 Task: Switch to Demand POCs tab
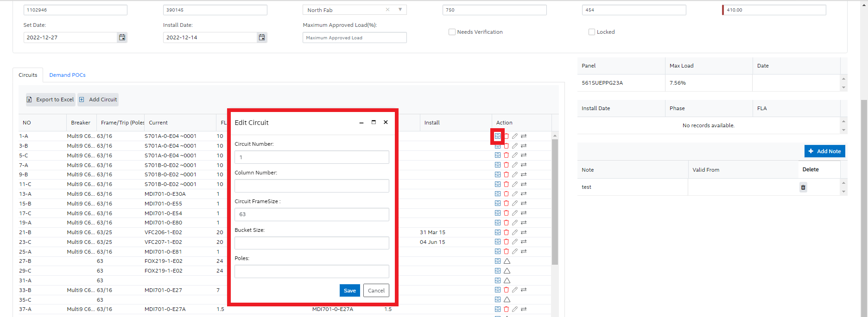point(67,75)
